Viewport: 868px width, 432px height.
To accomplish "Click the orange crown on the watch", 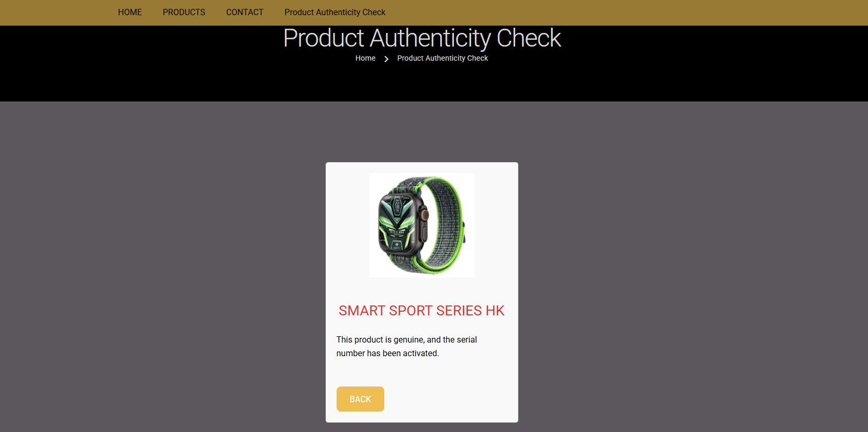I will point(425,214).
